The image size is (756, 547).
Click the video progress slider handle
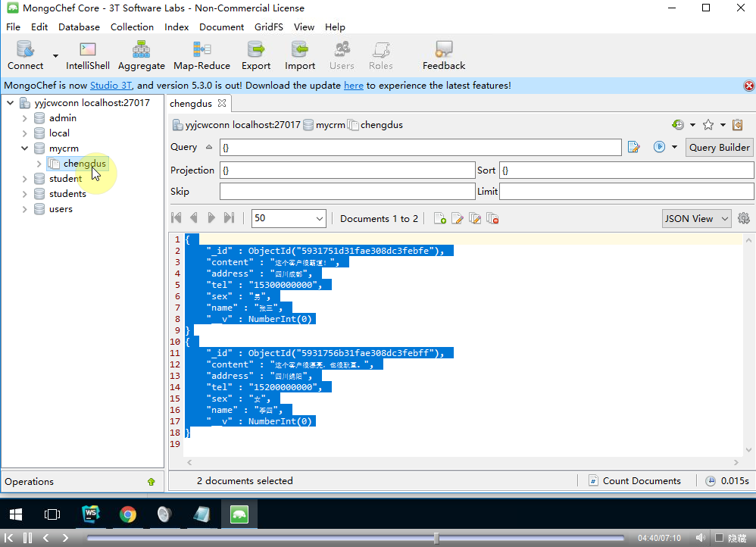(436, 538)
